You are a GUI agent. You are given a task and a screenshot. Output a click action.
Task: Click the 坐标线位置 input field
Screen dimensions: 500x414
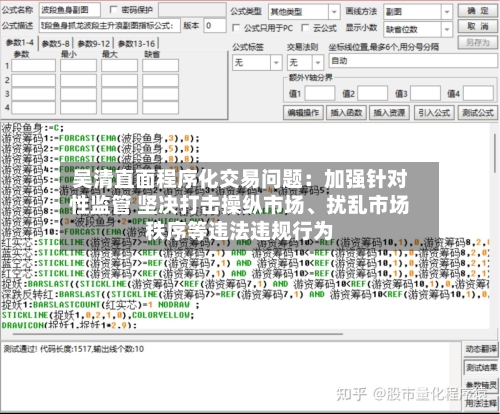click(x=413, y=61)
